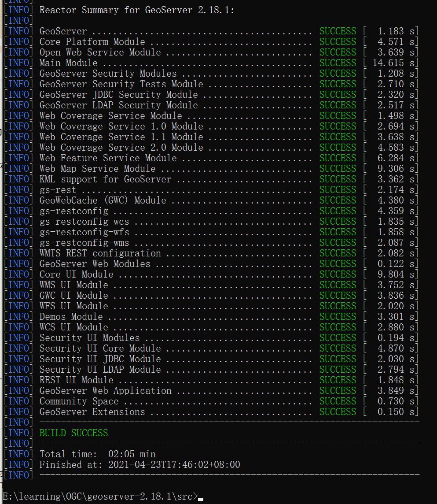The image size is (437, 504).
Task: Click the KML support for GeoServer line
Action: (x=105, y=179)
